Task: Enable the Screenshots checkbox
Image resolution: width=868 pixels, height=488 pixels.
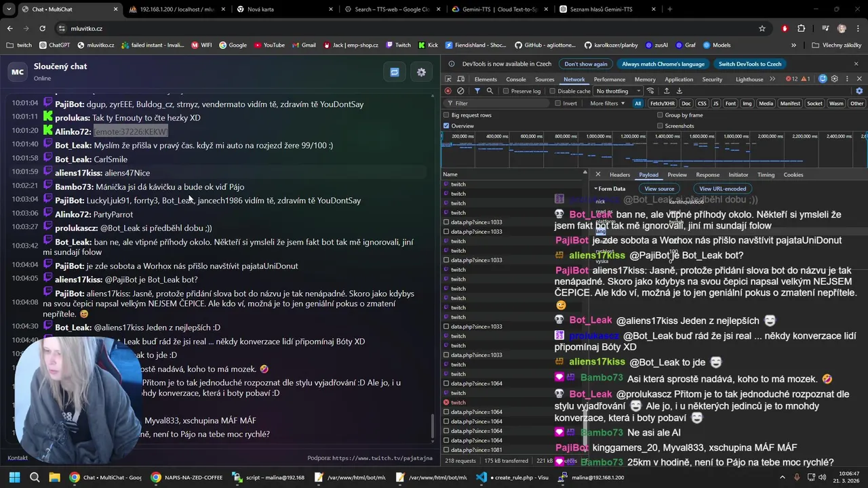Action: pos(660,126)
